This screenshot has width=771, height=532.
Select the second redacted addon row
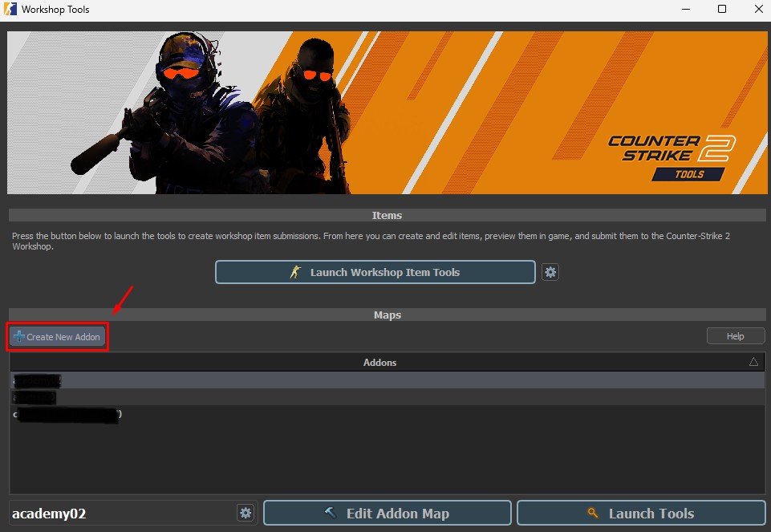coord(387,396)
